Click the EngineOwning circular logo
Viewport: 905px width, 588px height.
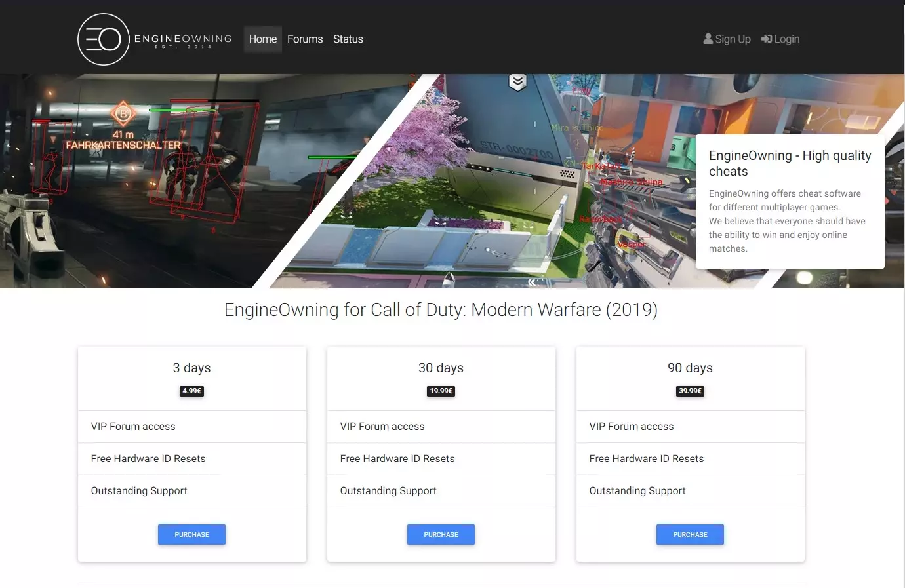tap(104, 39)
